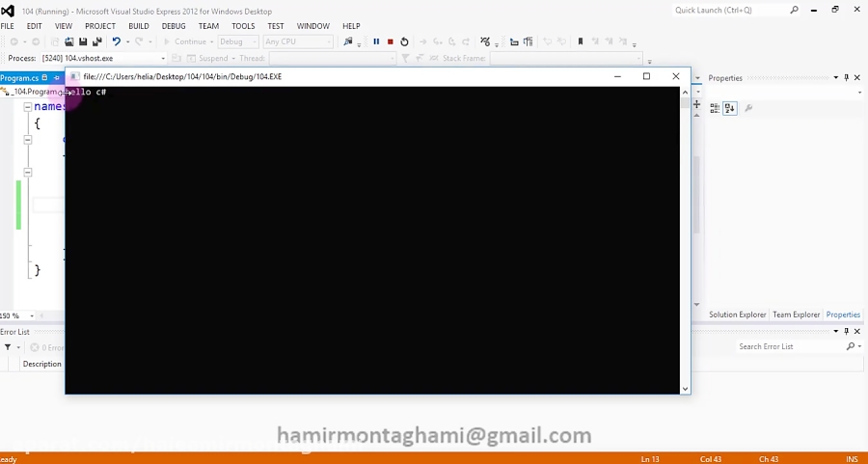Collapse the namespace code outlining box
Image resolution: width=868 pixels, height=464 pixels.
click(28, 107)
